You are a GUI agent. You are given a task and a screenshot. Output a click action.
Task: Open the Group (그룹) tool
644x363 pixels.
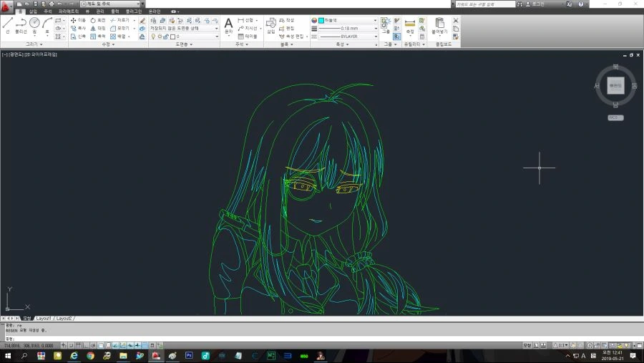(x=385, y=26)
